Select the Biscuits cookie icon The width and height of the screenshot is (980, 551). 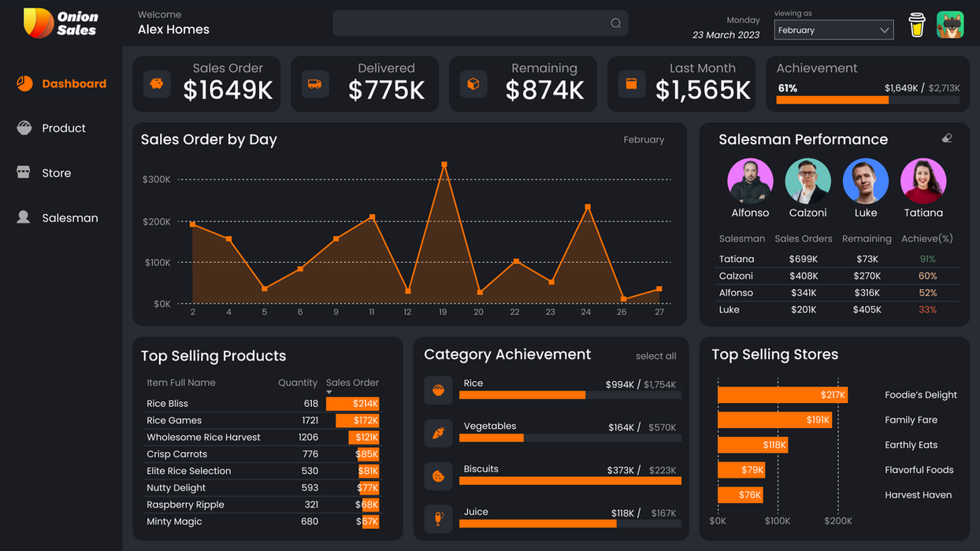tap(439, 476)
